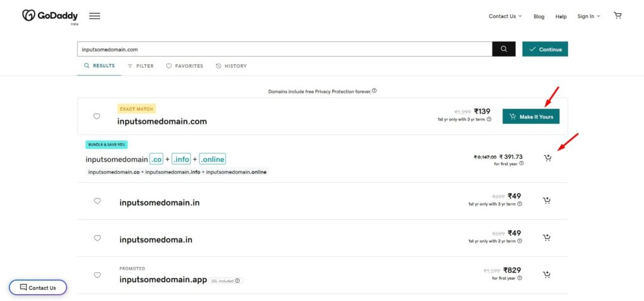Open the floating Contact Us chat button

pos(38,287)
